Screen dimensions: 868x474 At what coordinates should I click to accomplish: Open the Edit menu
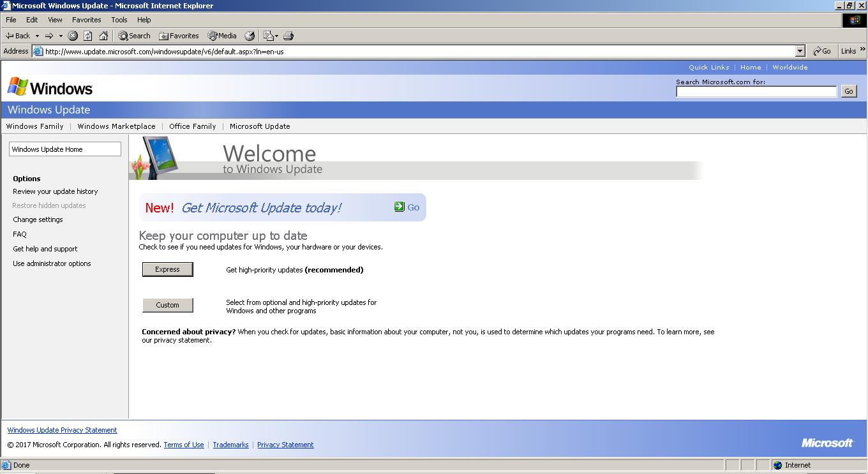32,20
